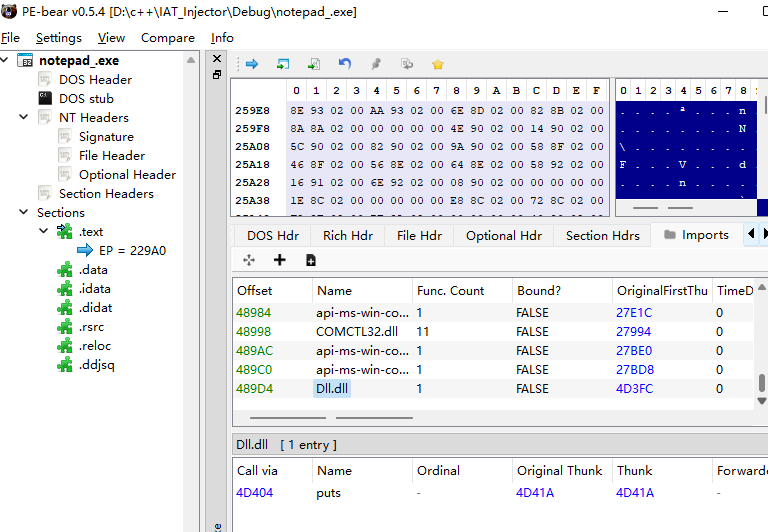Click the move arrows icon in Imports toolbar
Image resolution: width=768 pixels, height=532 pixels.
click(x=249, y=260)
